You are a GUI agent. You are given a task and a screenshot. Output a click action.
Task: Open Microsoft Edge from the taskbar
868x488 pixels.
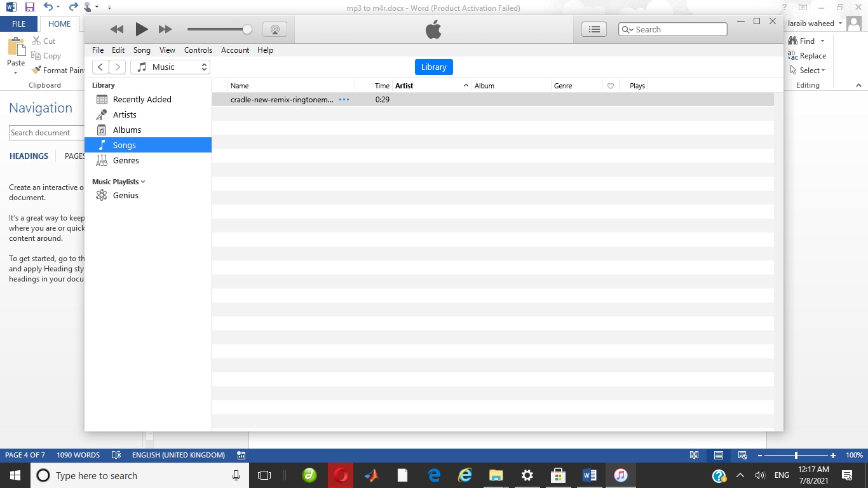[x=435, y=475]
